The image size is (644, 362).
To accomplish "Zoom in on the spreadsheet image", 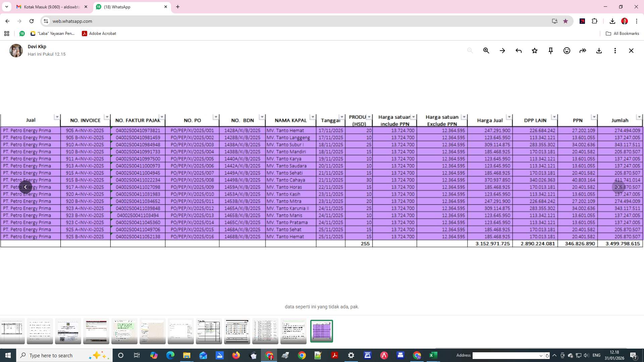I will [x=486, y=51].
